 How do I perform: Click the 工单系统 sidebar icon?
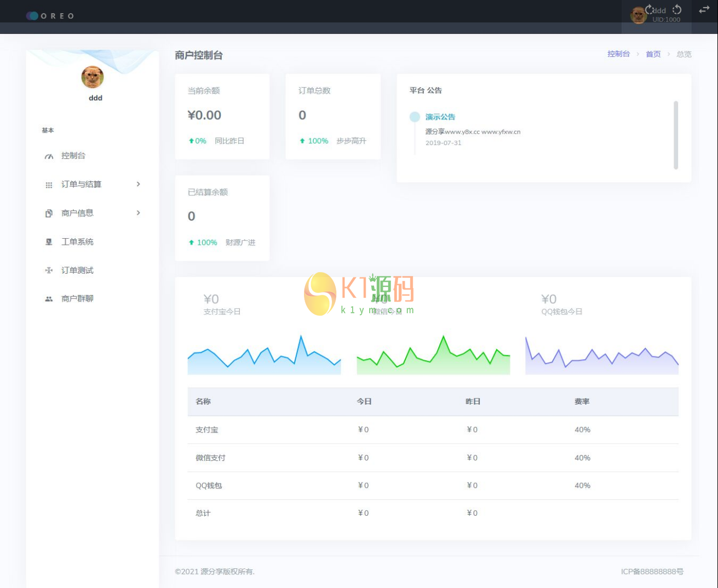click(x=49, y=242)
